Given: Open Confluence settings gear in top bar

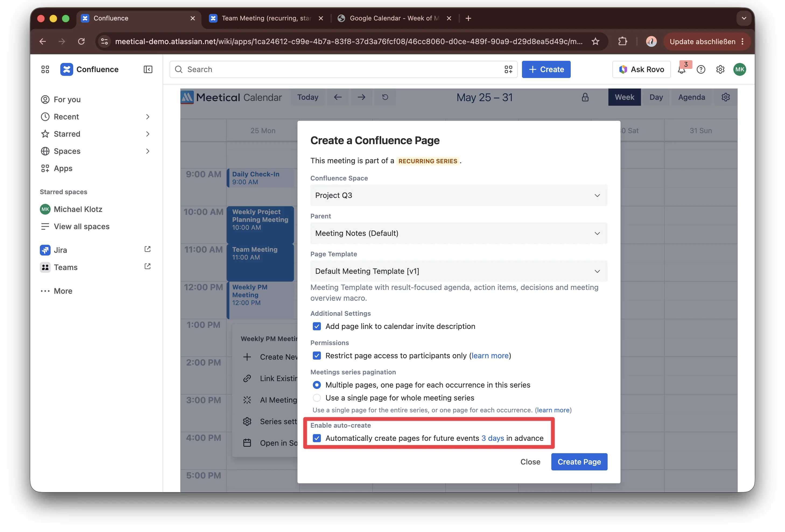Looking at the screenshot, I should 720,70.
